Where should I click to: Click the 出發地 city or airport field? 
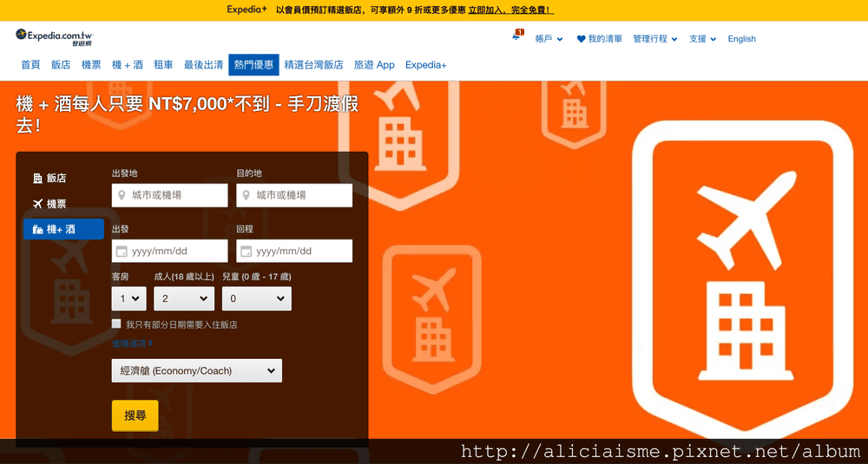tap(169, 195)
